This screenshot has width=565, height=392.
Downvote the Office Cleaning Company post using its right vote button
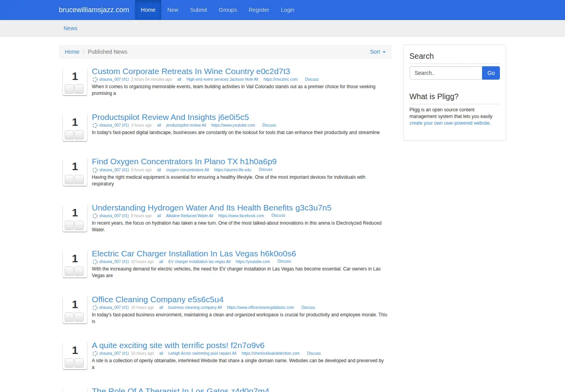79,317
